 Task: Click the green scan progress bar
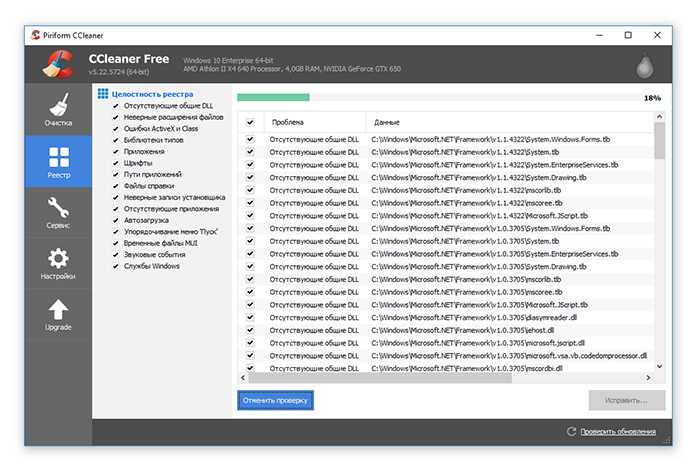coord(273,97)
